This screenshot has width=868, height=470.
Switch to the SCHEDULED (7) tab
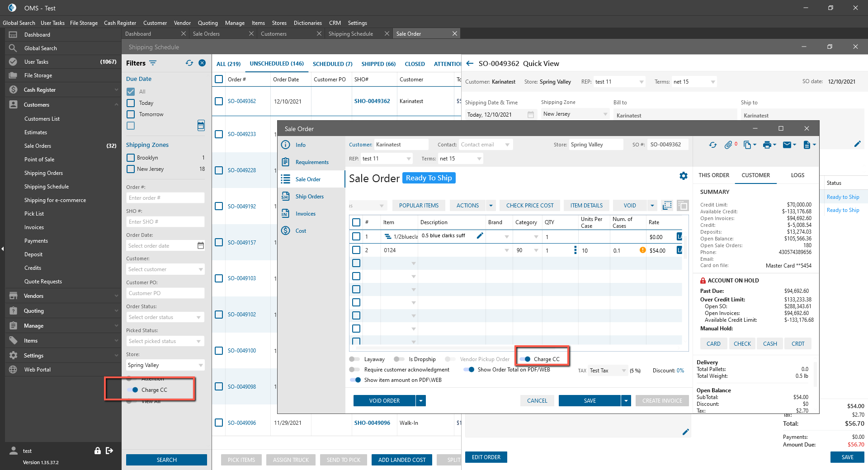click(x=332, y=64)
